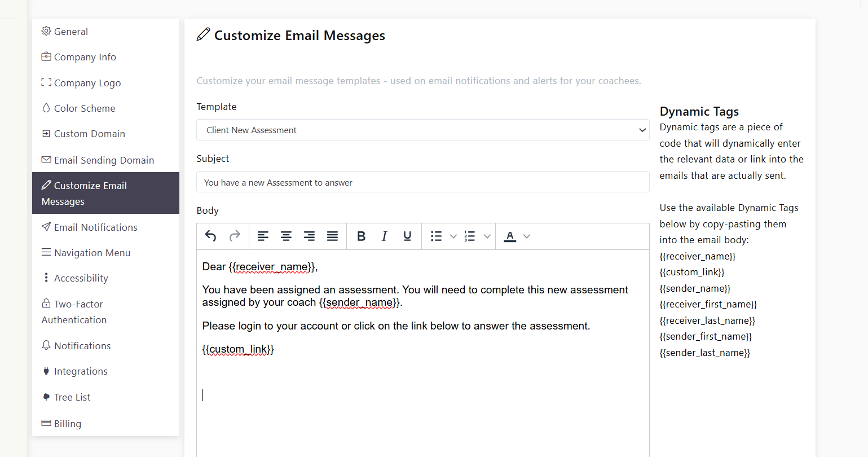Click the undo arrow in editor toolbar
868x457 pixels.
(211, 236)
